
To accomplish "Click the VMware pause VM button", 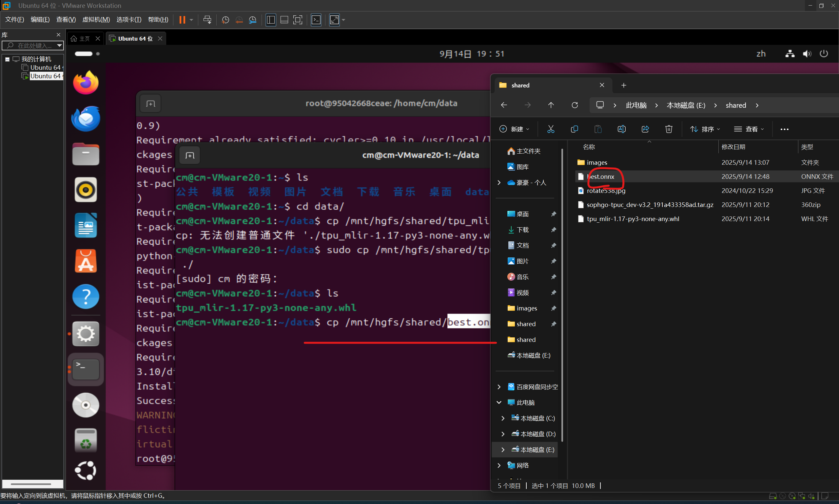I will (x=182, y=20).
